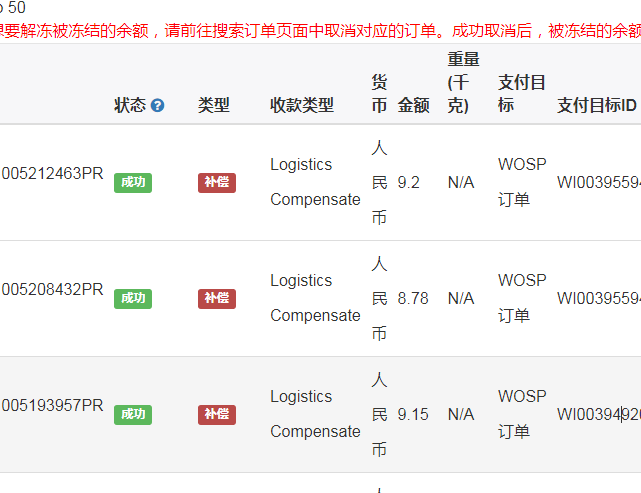Click the 状态 column header
Screen dimensions: 641x493
[x=130, y=105]
